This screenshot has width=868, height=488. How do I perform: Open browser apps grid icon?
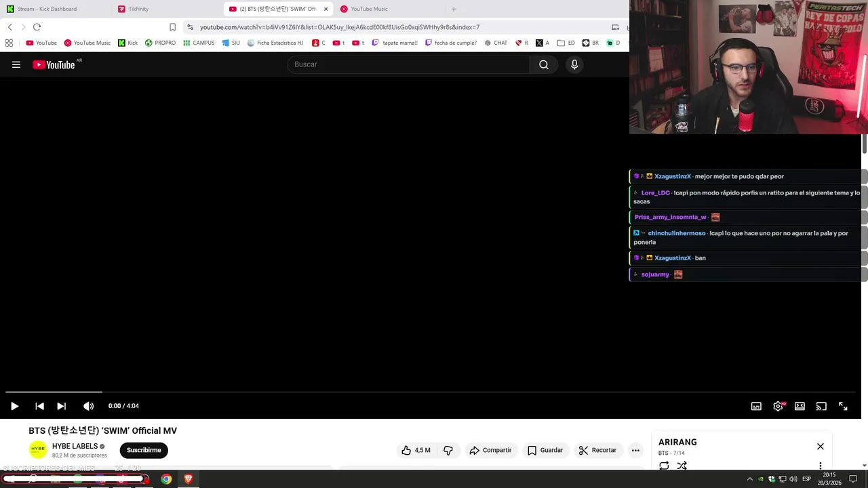click(9, 43)
